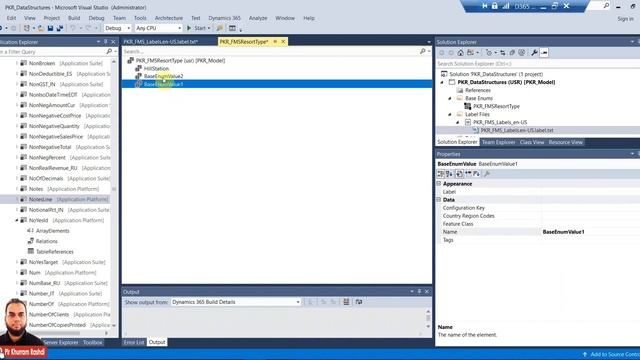640x360 pixels.
Task: Collapse the Label Files folder
Action: [450, 114]
